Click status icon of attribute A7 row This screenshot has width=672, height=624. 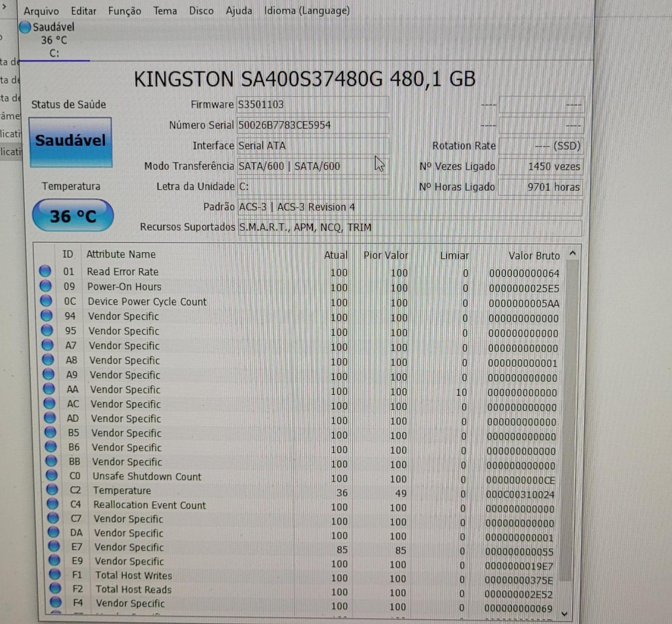tap(47, 345)
